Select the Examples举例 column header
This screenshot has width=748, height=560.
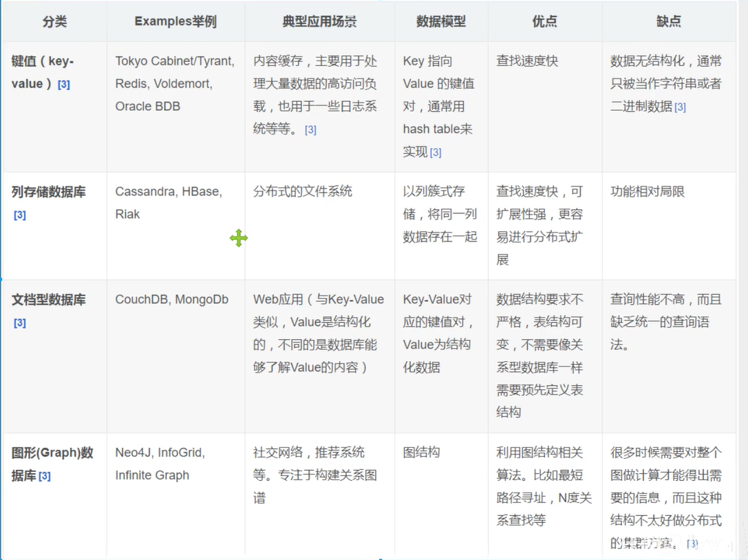175,21
